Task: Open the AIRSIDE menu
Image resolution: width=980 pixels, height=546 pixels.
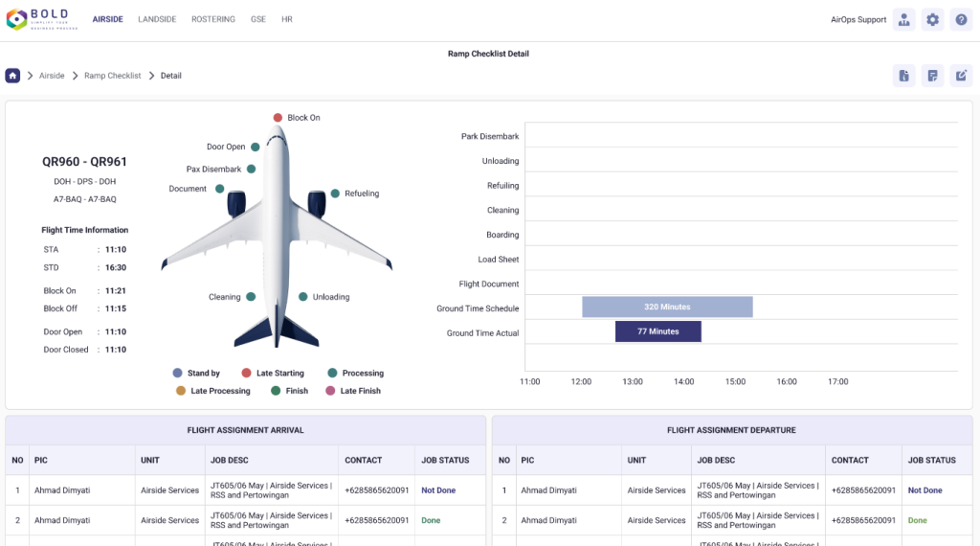Action: click(x=108, y=19)
